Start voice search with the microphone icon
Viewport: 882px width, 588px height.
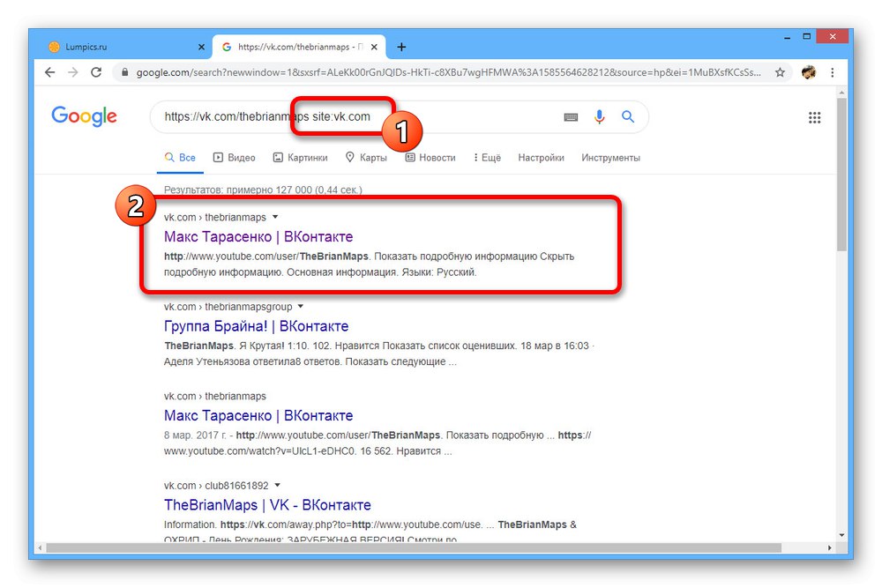600,116
